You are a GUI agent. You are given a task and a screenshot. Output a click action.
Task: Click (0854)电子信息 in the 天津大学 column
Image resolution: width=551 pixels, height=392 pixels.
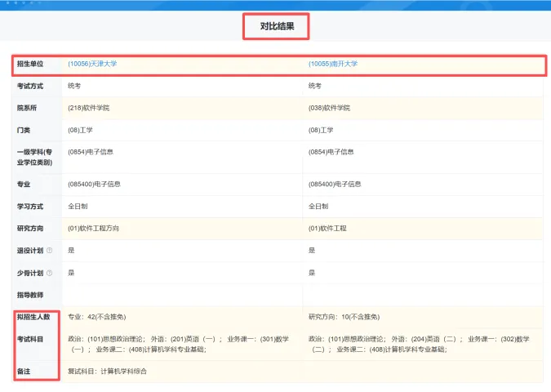point(91,152)
